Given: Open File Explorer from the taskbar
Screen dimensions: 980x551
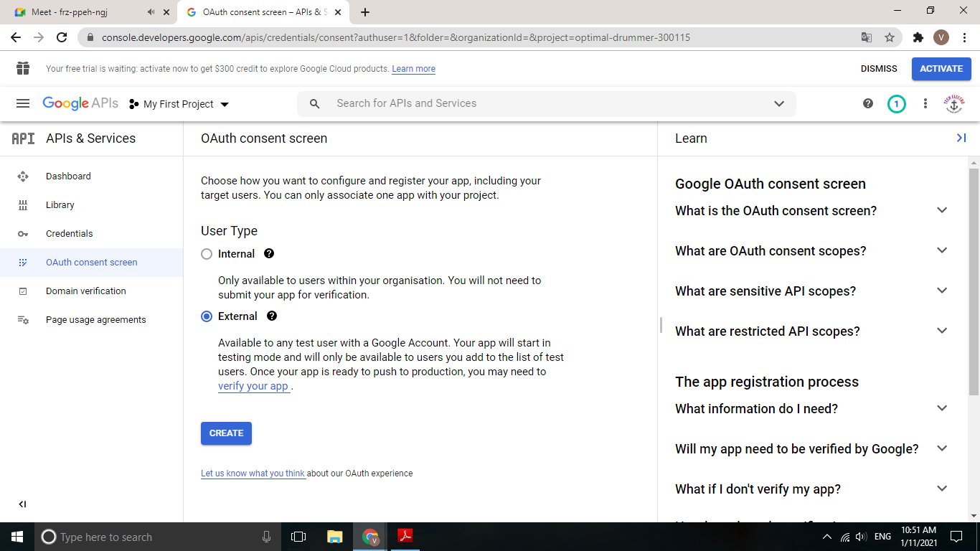Looking at the screenshot, I should (x=334, y=537).
